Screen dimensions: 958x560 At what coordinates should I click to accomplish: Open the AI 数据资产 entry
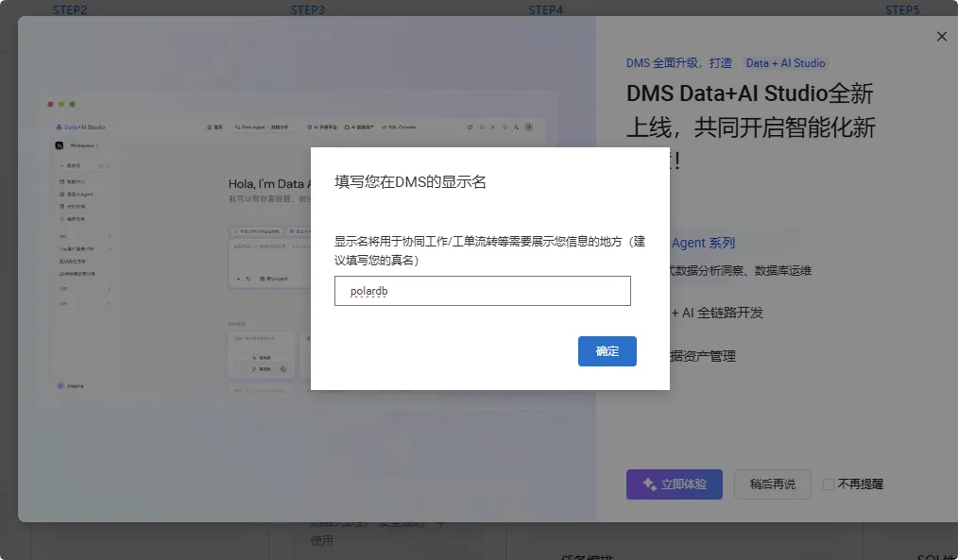coord(358,126)
